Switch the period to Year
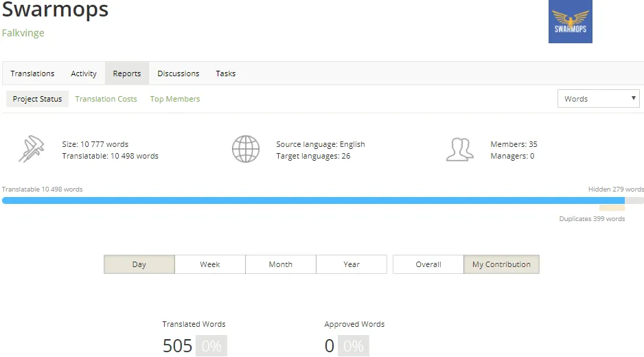Viewport: 644px width, 357px height. click(352, 264)
